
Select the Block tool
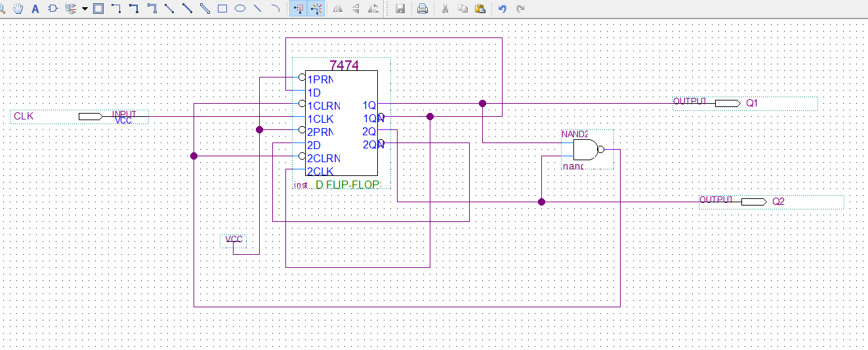(x=98, y=9)
